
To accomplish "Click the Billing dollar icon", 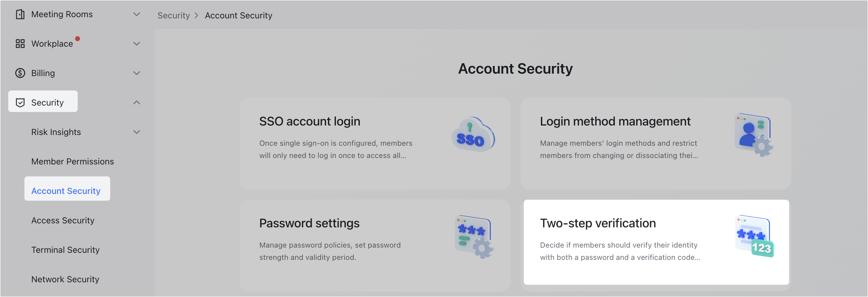I will [x=20, y=73].
